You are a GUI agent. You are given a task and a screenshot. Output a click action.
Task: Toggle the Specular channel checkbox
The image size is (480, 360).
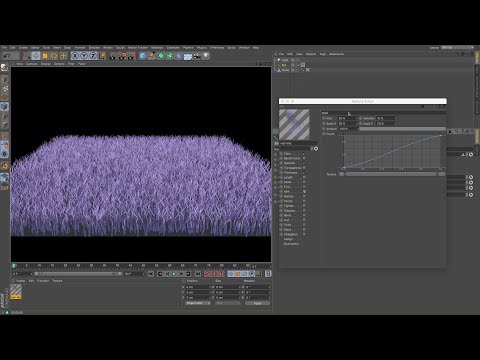(x=304, y=163)
